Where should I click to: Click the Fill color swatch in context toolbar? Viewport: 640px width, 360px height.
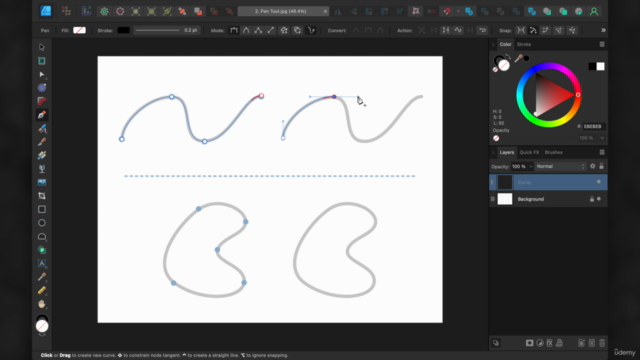click(x=79, y=30)
